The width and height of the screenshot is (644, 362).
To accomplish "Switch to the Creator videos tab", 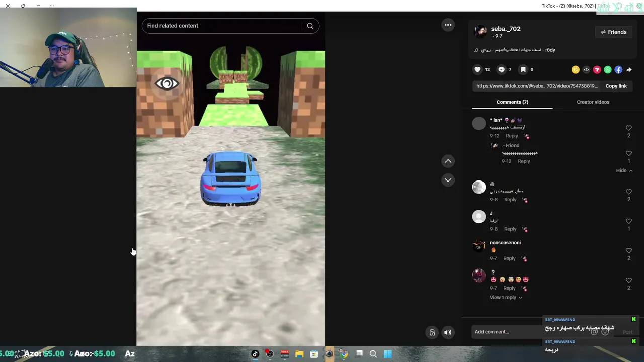I will [593, 102].
